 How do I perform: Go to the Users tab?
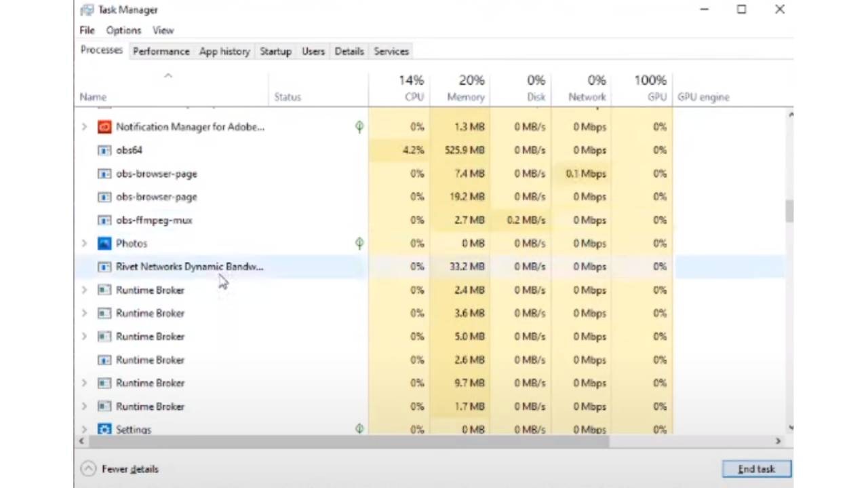pyautogui.click(x=313, y=52)
